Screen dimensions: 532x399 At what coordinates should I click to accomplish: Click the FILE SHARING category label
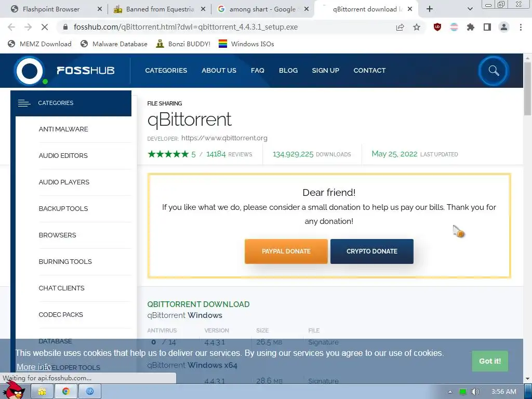click(165, 103)
